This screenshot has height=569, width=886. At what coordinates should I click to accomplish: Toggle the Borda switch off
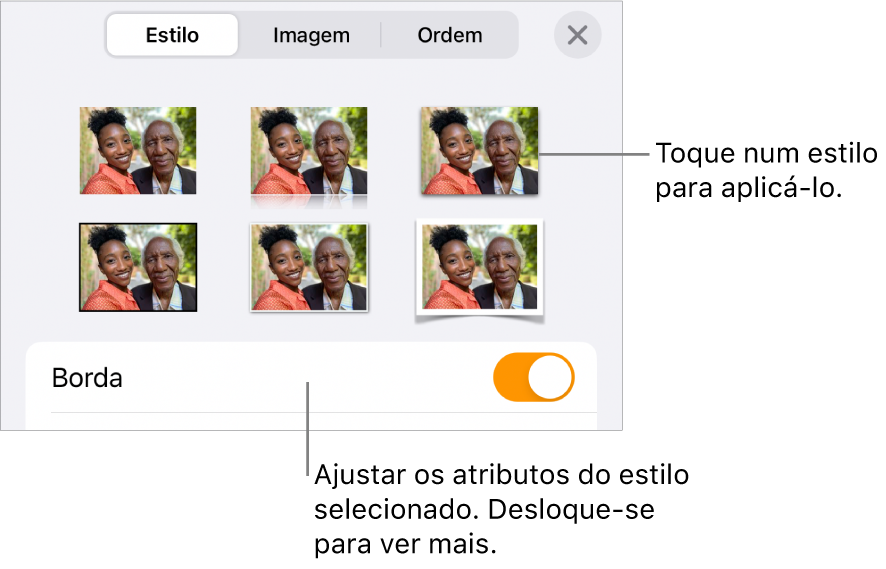coord(533,377)
